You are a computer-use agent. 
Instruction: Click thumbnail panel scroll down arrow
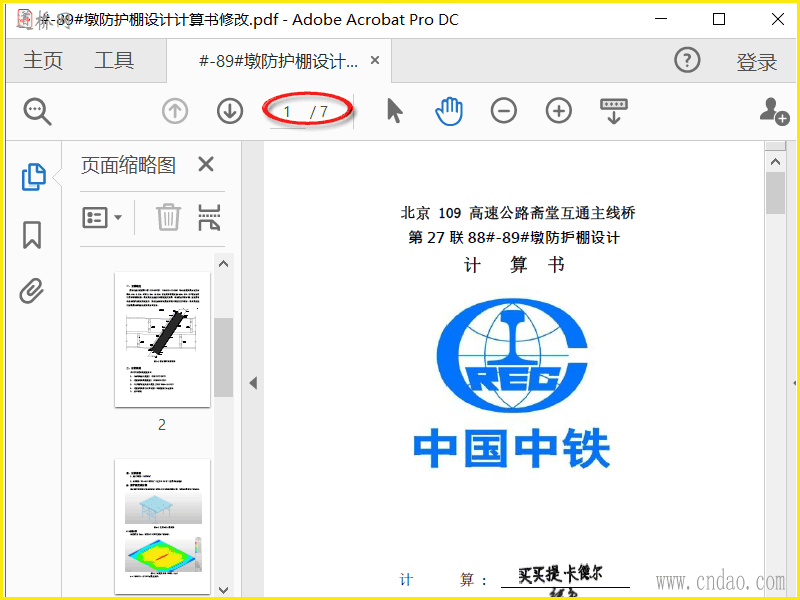pos(223,590)
